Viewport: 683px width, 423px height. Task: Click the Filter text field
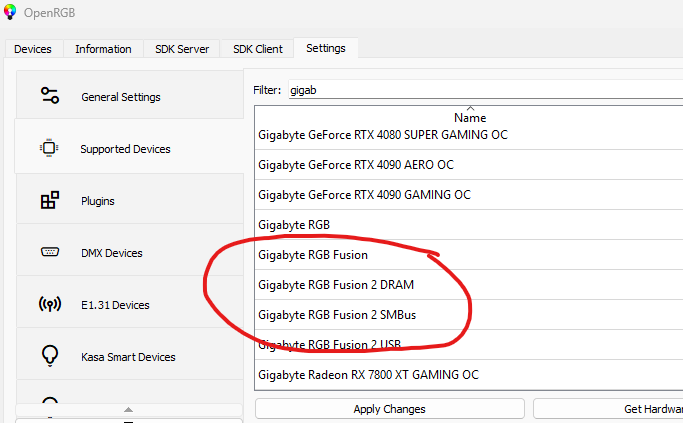[485, 90]
